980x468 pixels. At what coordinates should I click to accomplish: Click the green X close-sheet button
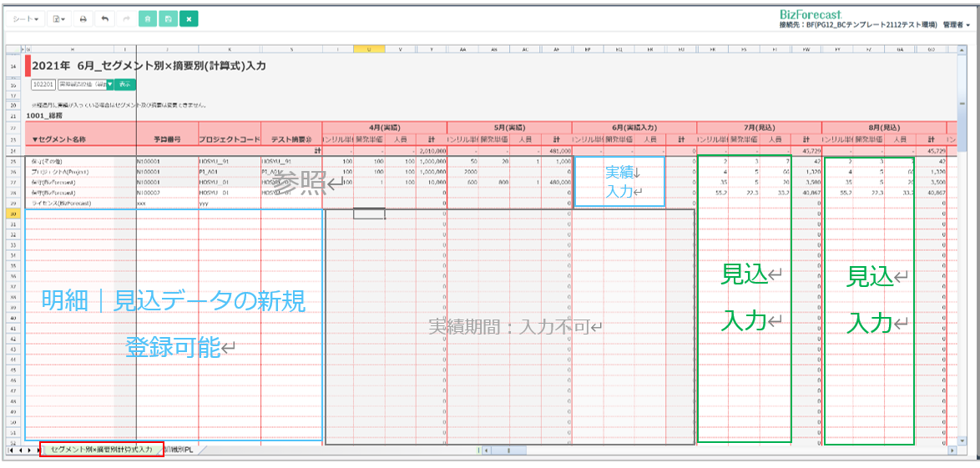point(189,18)
